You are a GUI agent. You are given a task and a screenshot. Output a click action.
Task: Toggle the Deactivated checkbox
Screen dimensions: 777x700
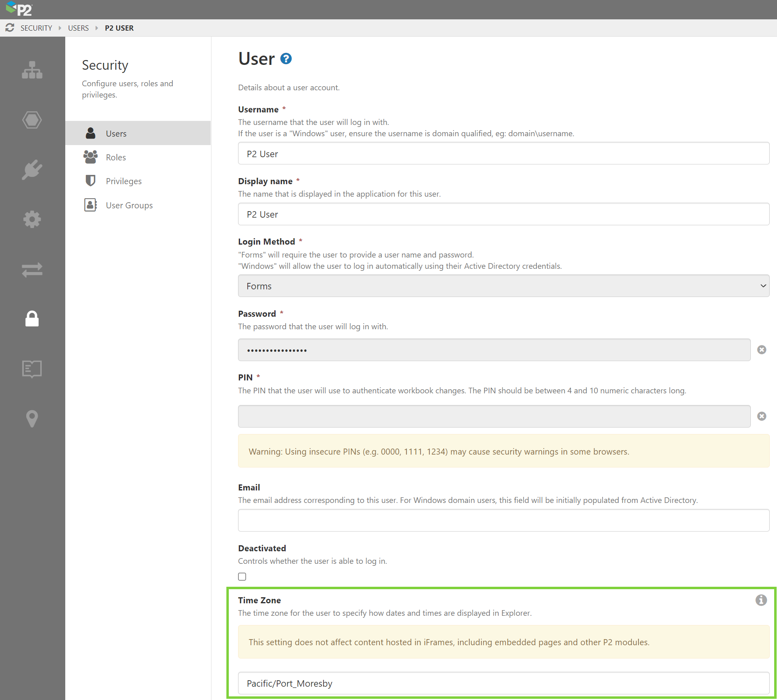click(242, 577)
